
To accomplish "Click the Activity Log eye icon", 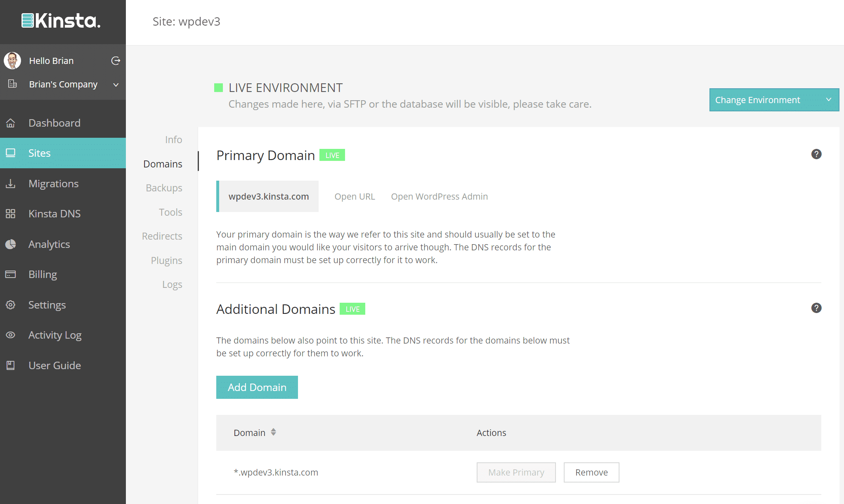I will pos(10,335).
